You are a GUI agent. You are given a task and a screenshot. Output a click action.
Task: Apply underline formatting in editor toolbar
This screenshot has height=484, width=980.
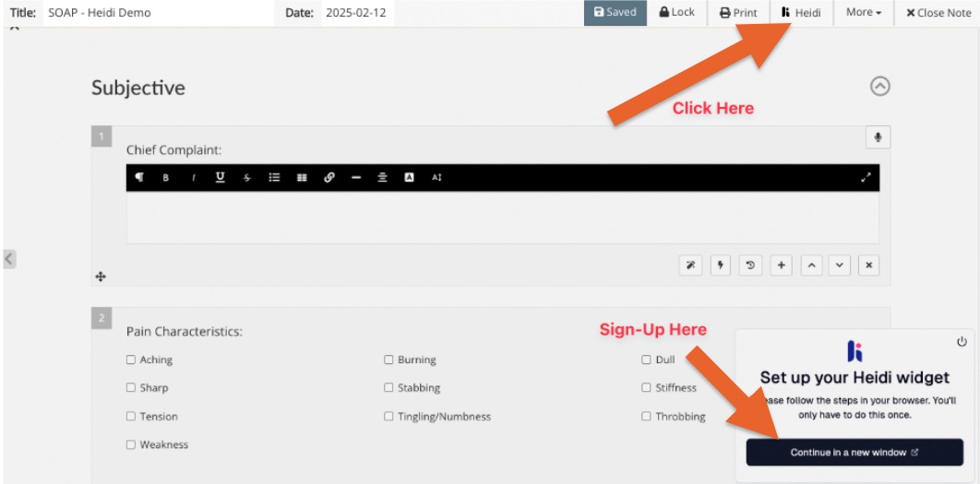(x=220, y=177)
